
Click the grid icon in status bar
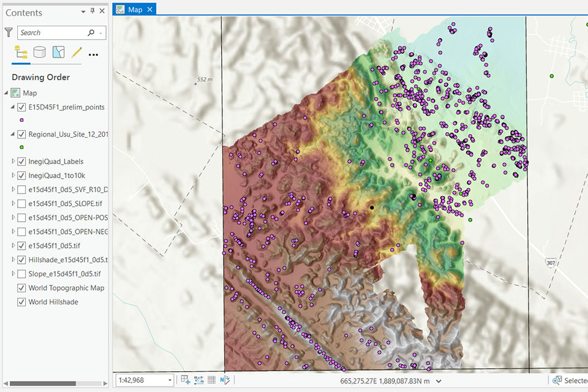tap(212, 380)
